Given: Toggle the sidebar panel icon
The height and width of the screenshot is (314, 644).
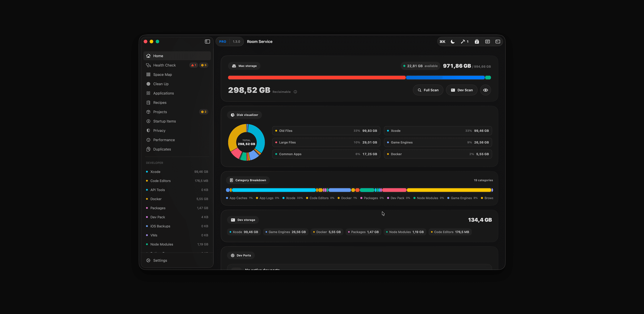Looking at the screenshot, I should [207, 41].
